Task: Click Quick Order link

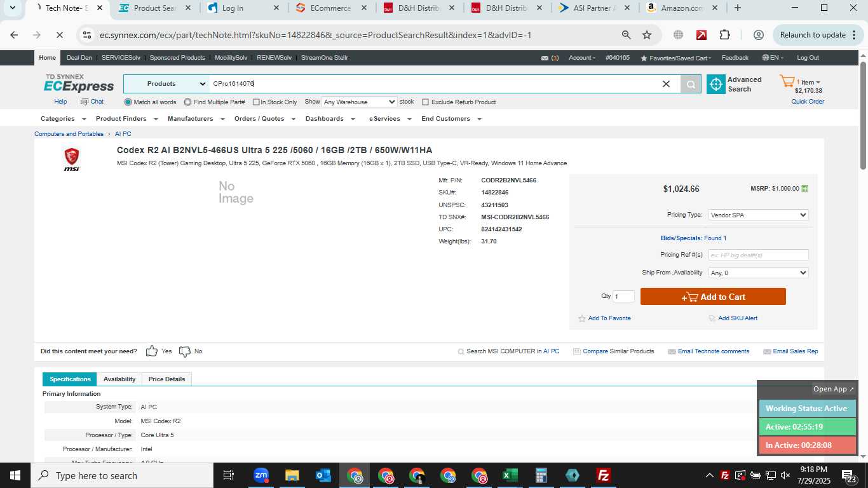Action: (808, 102)
